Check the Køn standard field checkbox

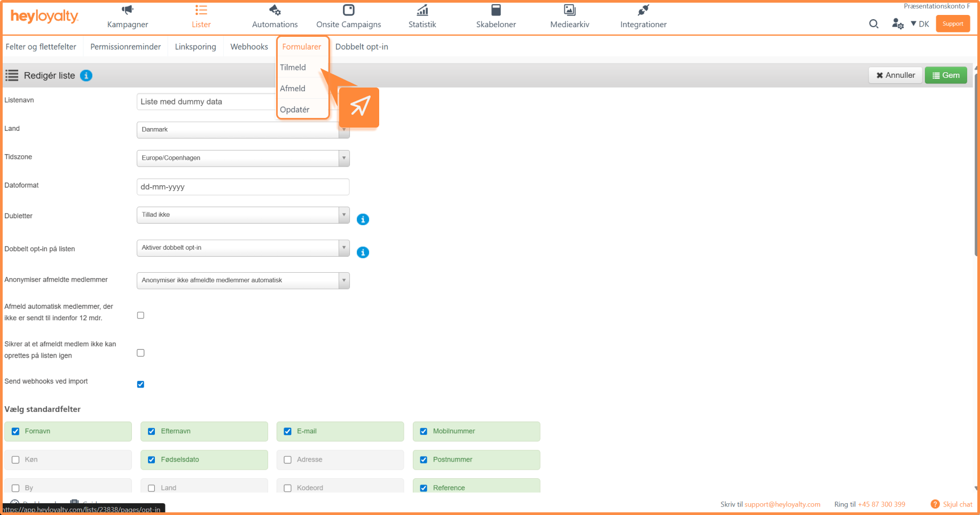click(15, 459)
